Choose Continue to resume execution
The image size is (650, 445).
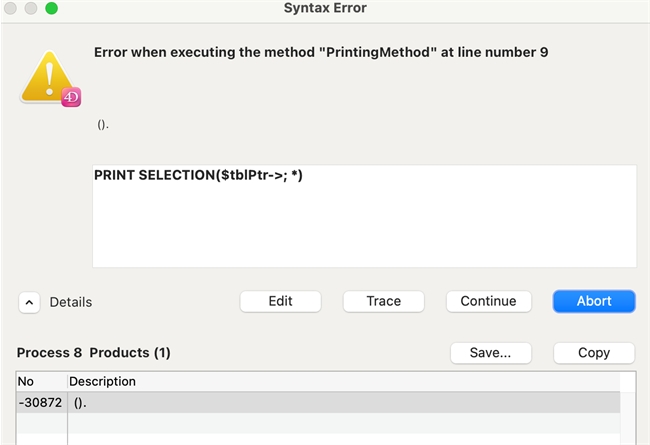(488, 301)
